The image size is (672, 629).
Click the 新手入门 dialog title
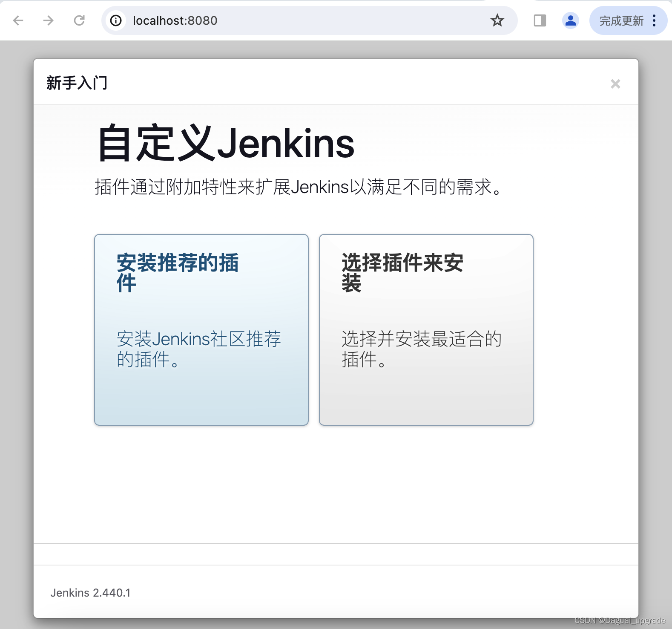pyautogui.click(x=77, y=83)
